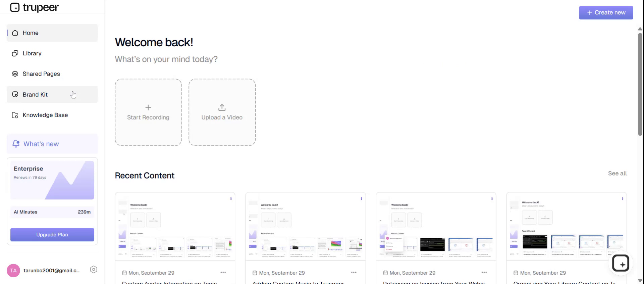Image resolution: width=644 pixels, height=284 pixels.
Task: Go to Shared Pages
Action: pyautogui.click(x=52, y=74)
